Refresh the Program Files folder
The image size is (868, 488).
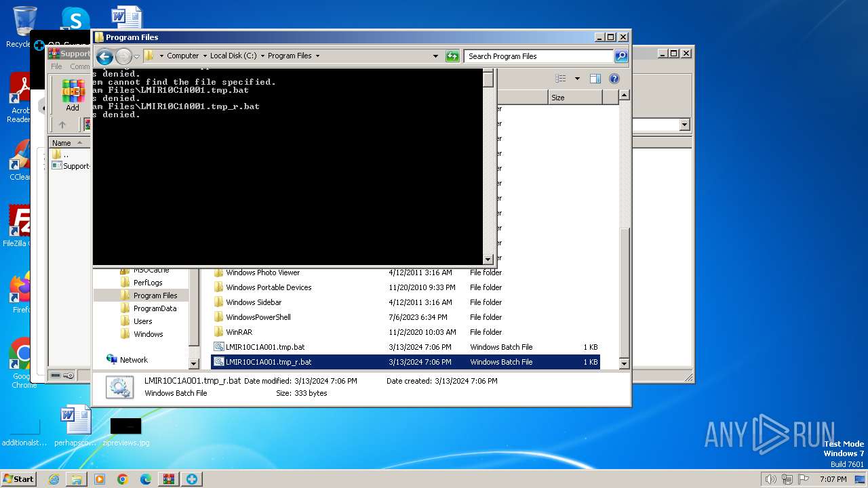[x=452, y=56]
